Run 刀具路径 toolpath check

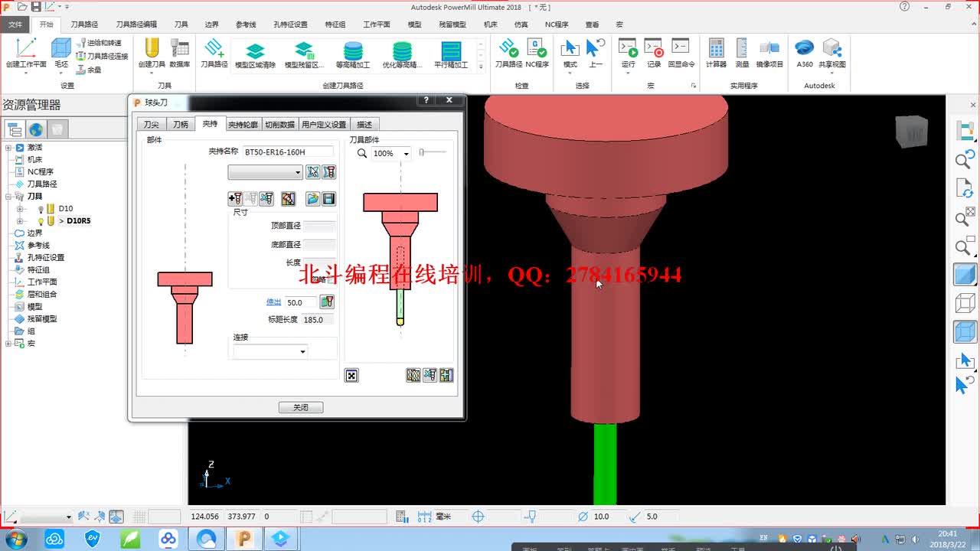(508, 53)
